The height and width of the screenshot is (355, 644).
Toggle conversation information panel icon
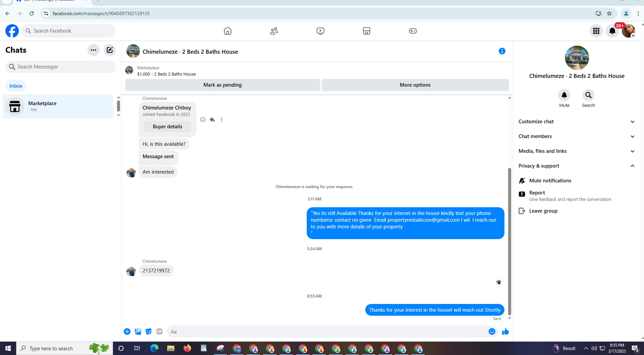[502, 51]
